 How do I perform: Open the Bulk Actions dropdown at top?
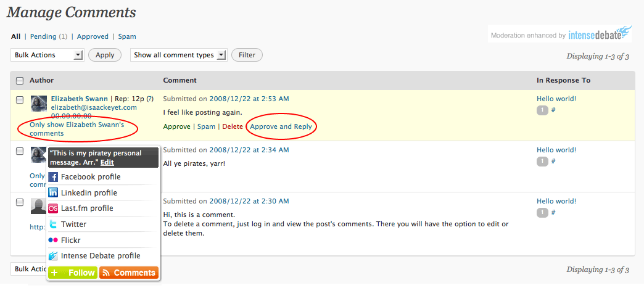point(47,55)
